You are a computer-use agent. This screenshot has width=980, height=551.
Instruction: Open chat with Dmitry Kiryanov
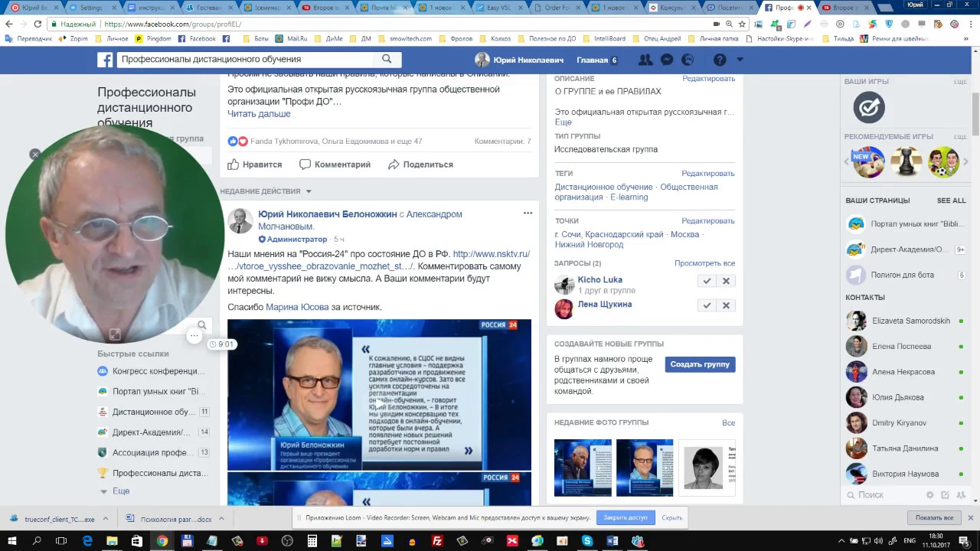tap(906, 422)
